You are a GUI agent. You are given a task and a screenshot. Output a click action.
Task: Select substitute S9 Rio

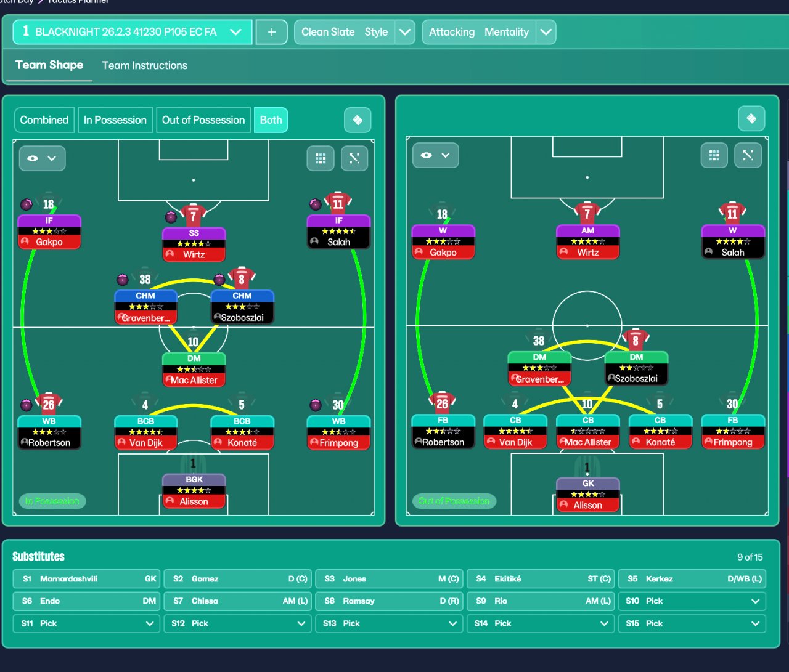click(x=541, y=601)
